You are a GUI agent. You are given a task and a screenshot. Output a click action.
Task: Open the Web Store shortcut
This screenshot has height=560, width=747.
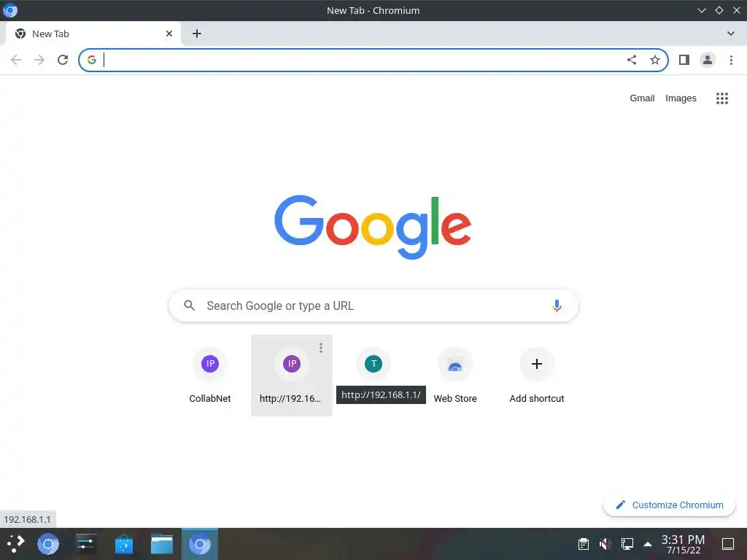455,376
